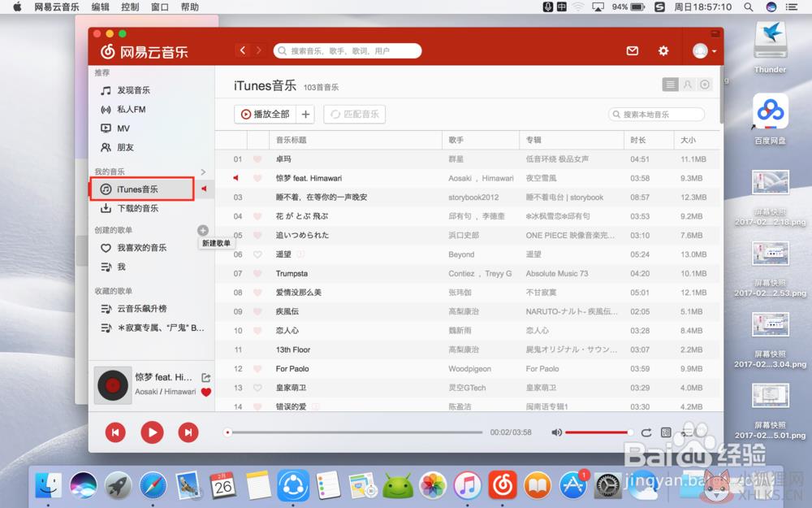Image resolution: width=812 pixels, height=508 pixels.
Task: Open Apple menu
Action: (17, 7)
